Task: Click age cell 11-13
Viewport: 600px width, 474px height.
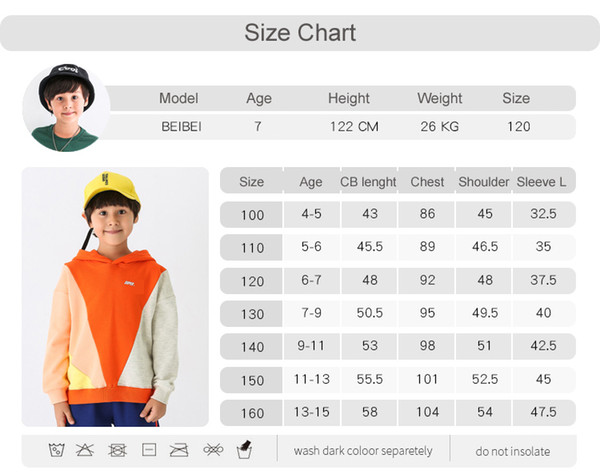Action: pos(311,379)
